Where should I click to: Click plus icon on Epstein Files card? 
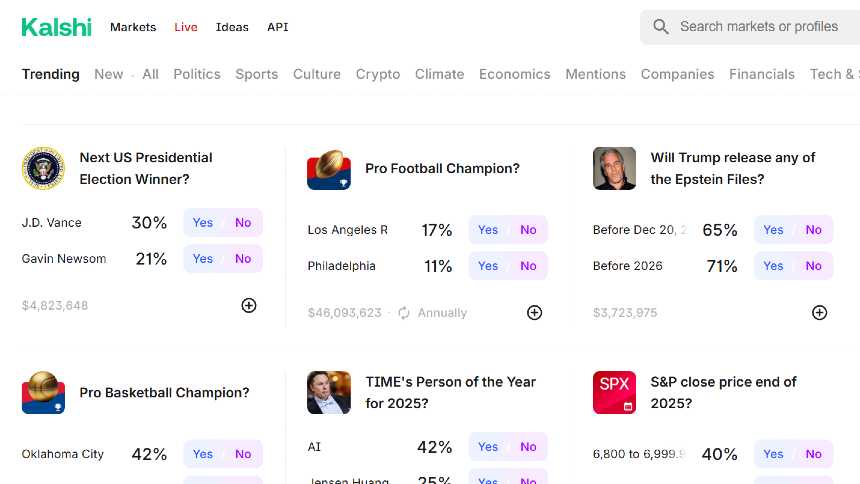pyautogui.click(x=819, y=312)
